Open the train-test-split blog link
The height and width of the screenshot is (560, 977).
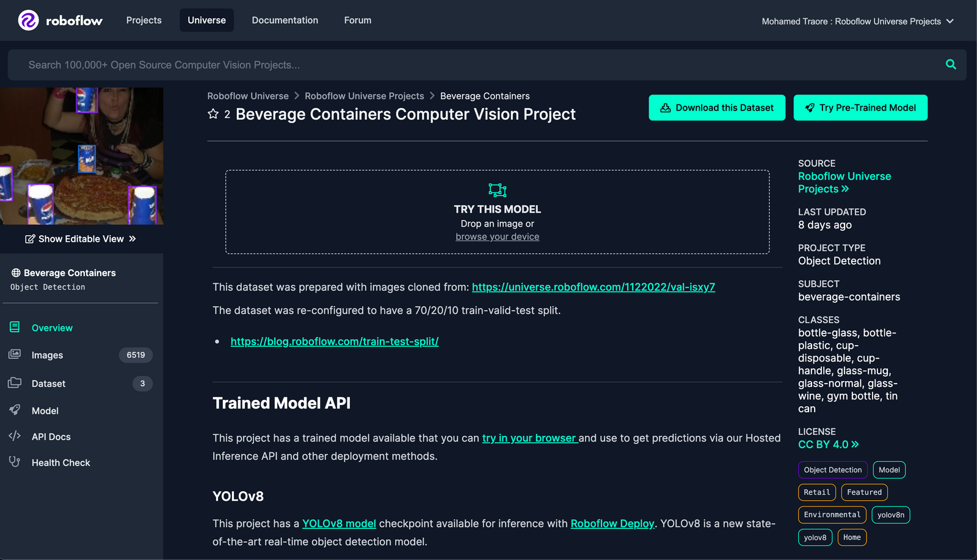click(x=335, y=341)
